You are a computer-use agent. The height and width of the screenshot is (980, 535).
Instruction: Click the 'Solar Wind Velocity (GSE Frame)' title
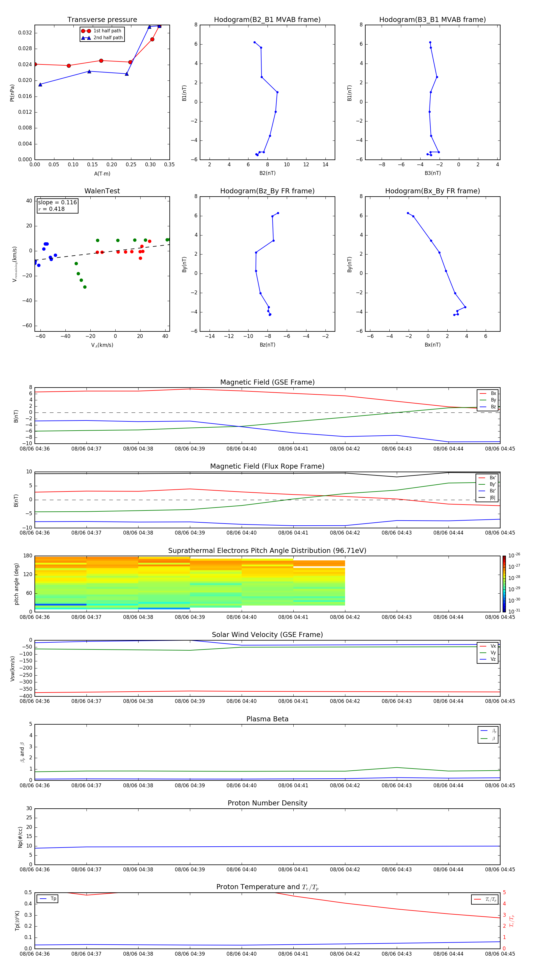267,635
